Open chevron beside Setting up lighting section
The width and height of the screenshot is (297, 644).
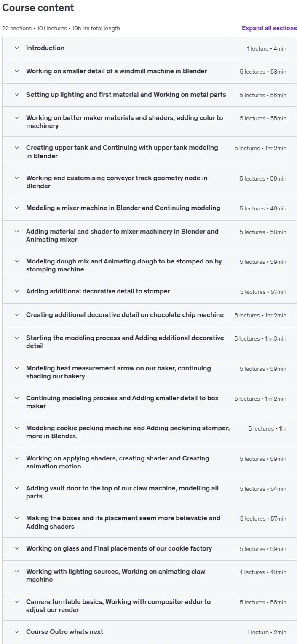click(x=17, y=95)
